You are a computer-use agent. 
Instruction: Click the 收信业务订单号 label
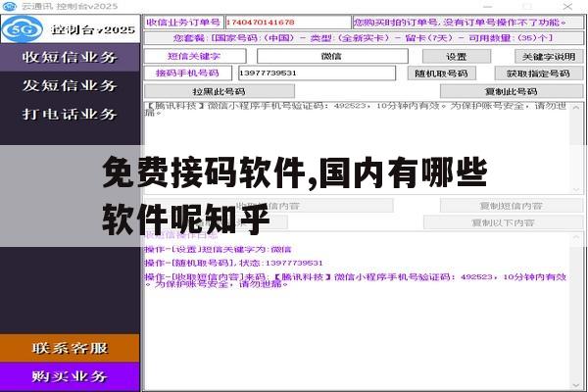pyautogui.click(x=184, y=23)
